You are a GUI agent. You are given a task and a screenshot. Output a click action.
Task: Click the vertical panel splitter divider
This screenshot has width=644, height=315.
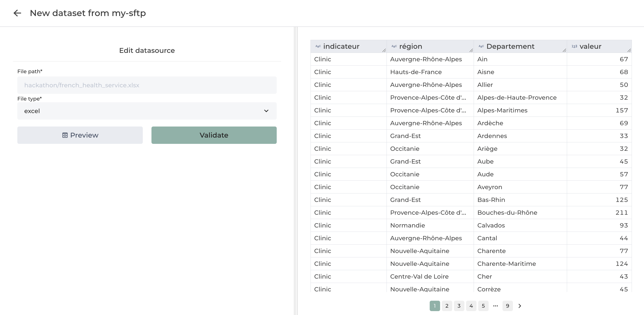tap(296, 170)
